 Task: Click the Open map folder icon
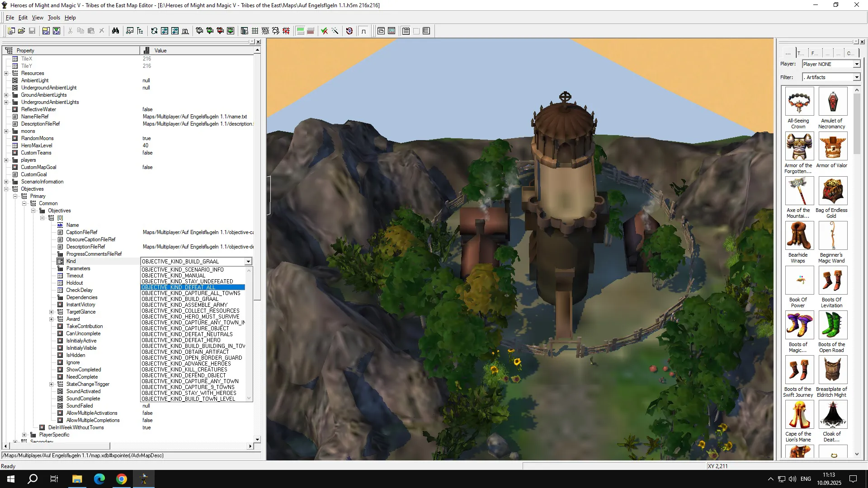(22, 31)
